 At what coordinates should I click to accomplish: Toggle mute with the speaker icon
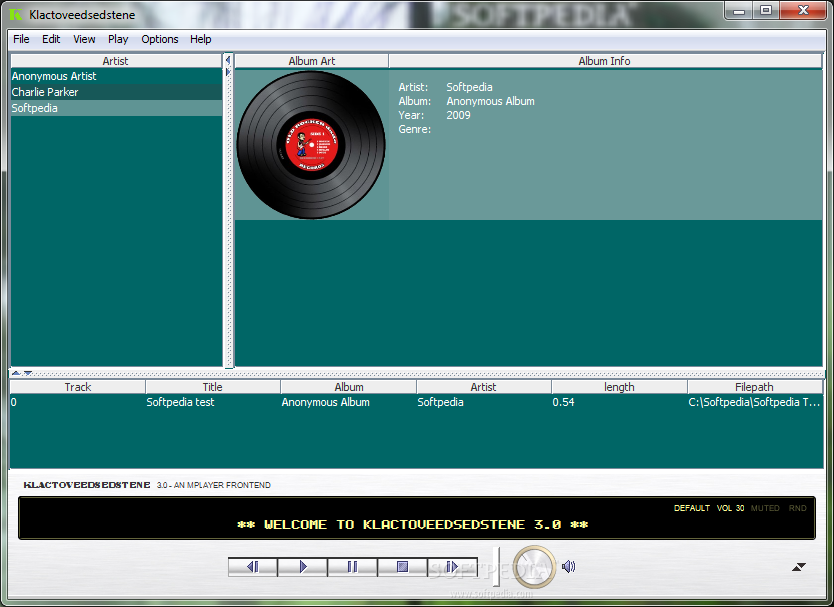coord(569,567)
